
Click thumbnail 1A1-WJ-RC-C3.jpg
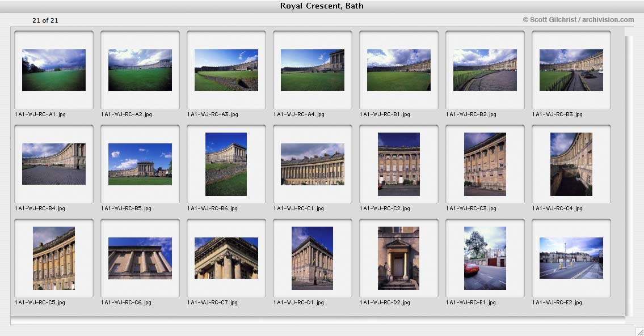(485, 164)
